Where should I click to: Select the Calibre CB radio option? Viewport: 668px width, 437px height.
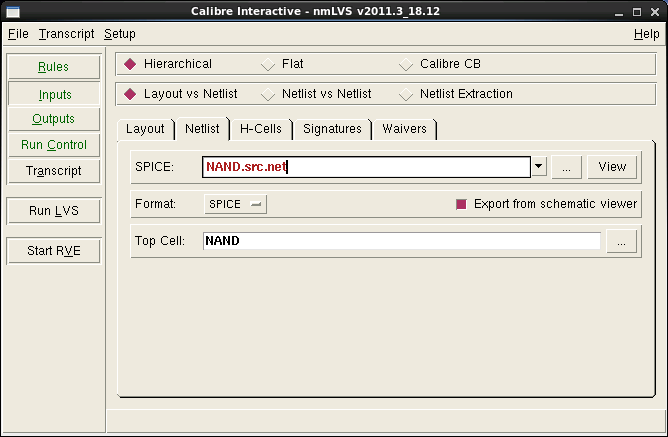(x=440, y=64)
